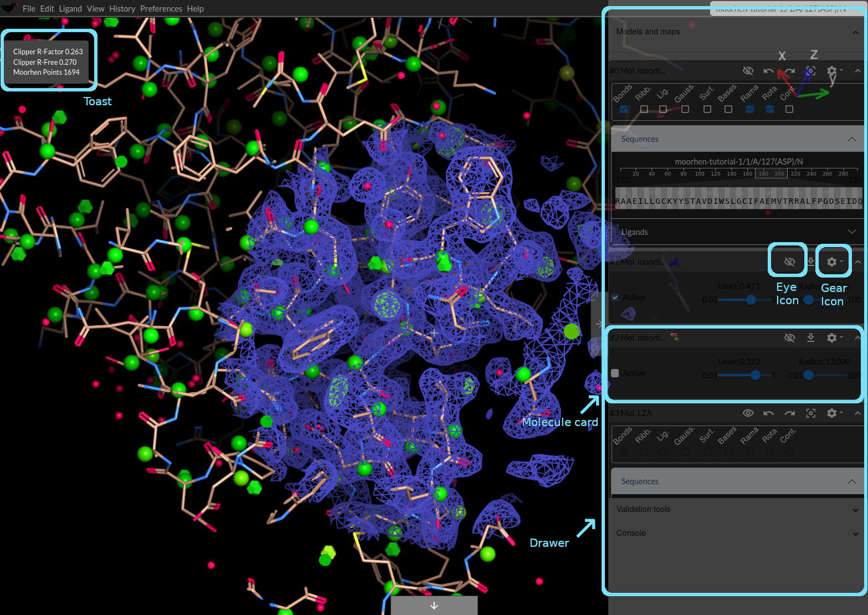Center view on molecule #0
This screenshot has width=868, height=615.
810,71
